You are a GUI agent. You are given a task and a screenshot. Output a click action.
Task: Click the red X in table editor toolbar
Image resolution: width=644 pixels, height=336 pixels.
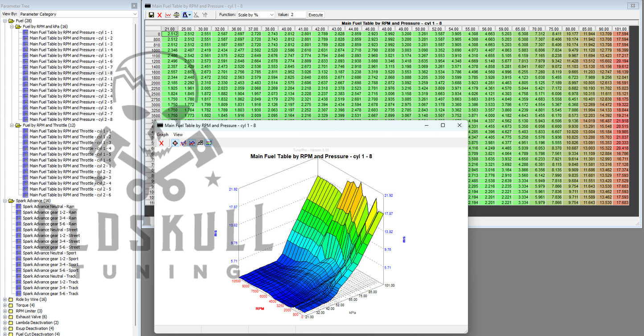(x=160, y=15)
